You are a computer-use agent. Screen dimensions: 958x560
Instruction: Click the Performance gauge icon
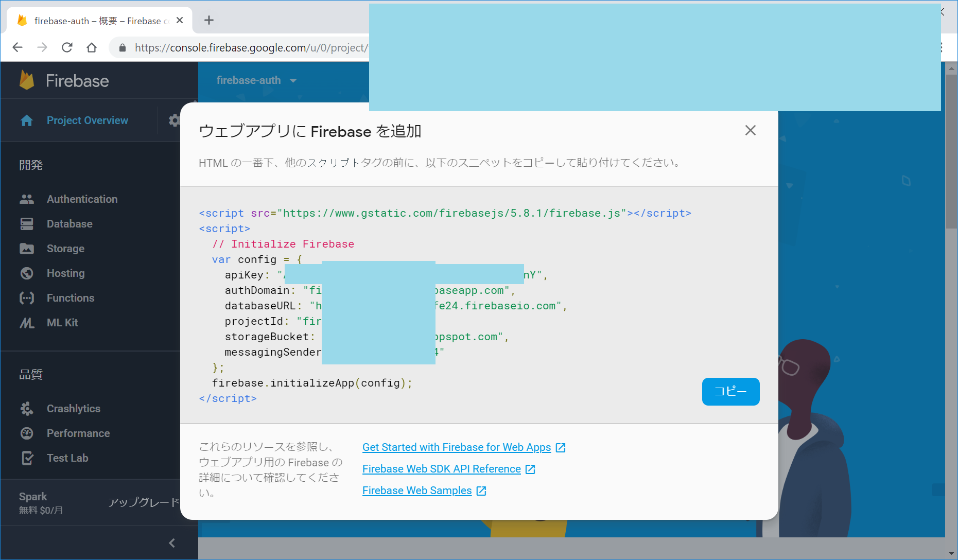(x=27, y=433)
